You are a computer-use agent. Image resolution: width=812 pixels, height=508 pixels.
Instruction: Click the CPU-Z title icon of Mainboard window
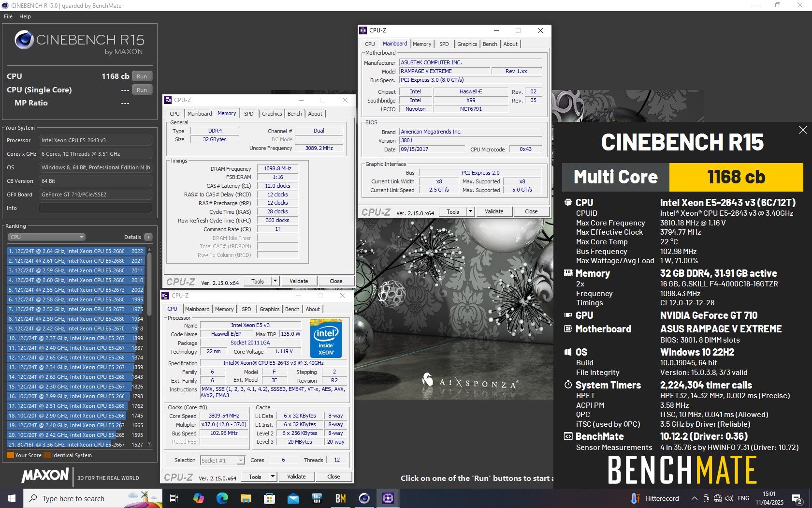pyautogui.click(x=363, y=30)
